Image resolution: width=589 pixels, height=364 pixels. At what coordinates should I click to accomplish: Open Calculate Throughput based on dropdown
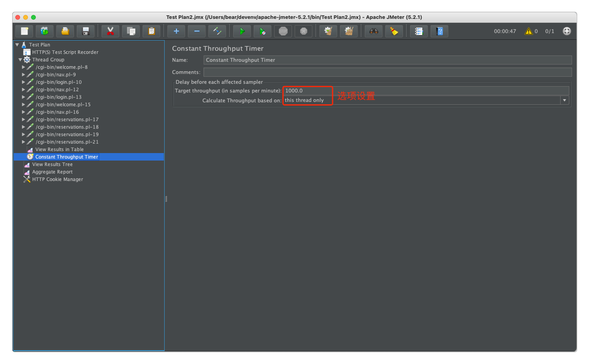(565, 100)
